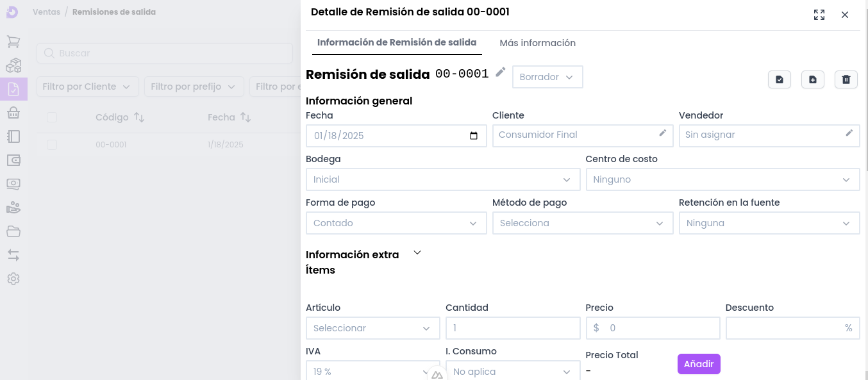Expand the detail panel to fullscreen
868x380 pixels.
(819, 15)
